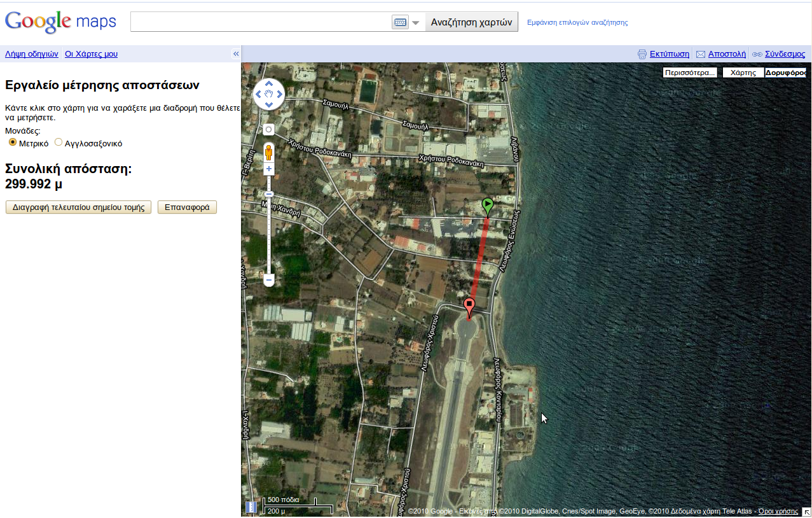Expand the Περισσότερα map layers menu
The image size is (812, 518).
point(690,73)
